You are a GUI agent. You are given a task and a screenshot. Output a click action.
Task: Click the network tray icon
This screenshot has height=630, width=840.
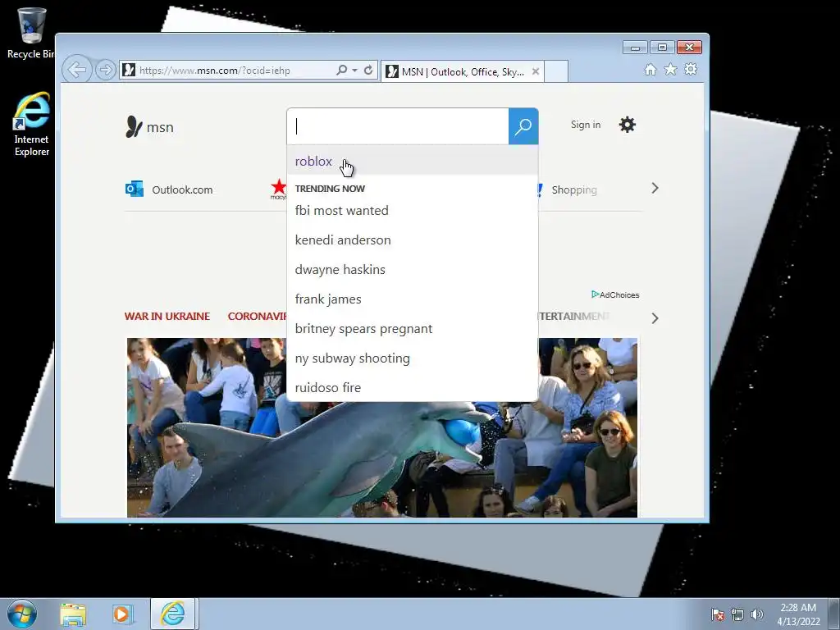(x=737, y=614)
